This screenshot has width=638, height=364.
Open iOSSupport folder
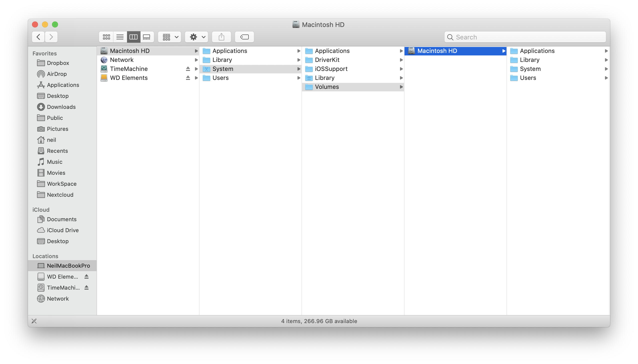click(353, 69)
